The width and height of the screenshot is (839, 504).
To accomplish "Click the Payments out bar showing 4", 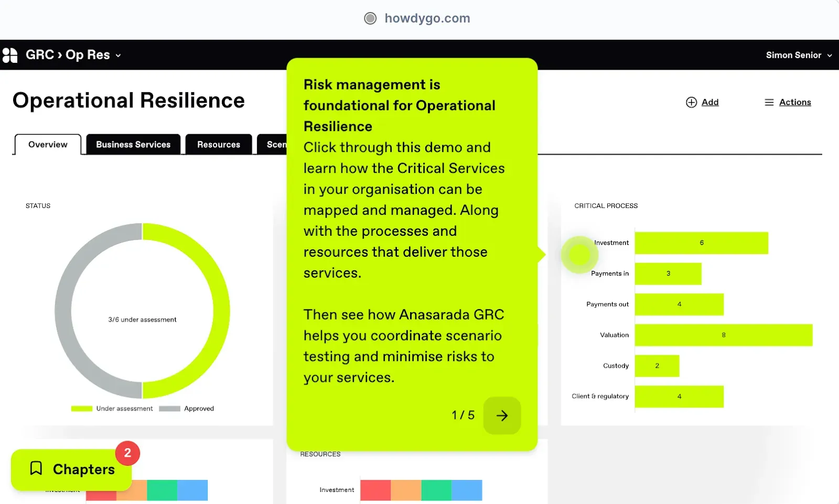I will click(x=679, y=304).
